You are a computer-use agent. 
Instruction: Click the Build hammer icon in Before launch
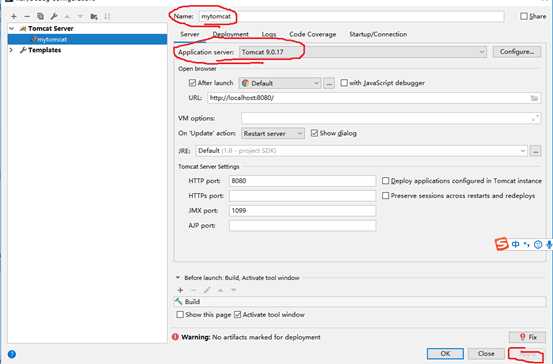178,302
